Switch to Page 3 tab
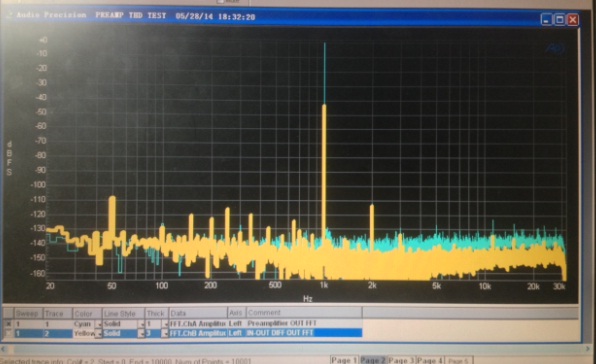 point(401,360)
